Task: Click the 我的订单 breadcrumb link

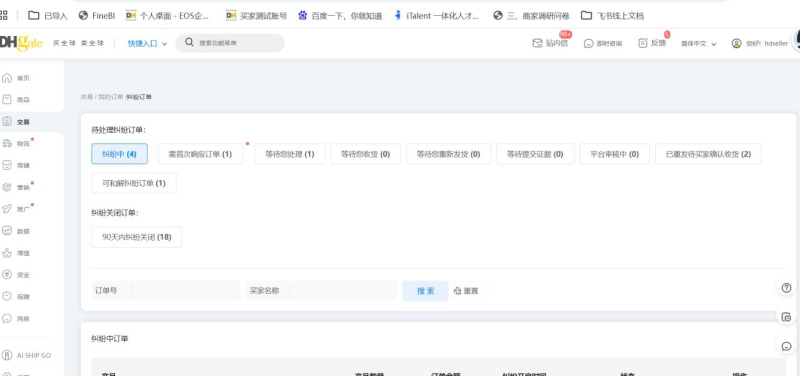Action: (x=111, y=97)
